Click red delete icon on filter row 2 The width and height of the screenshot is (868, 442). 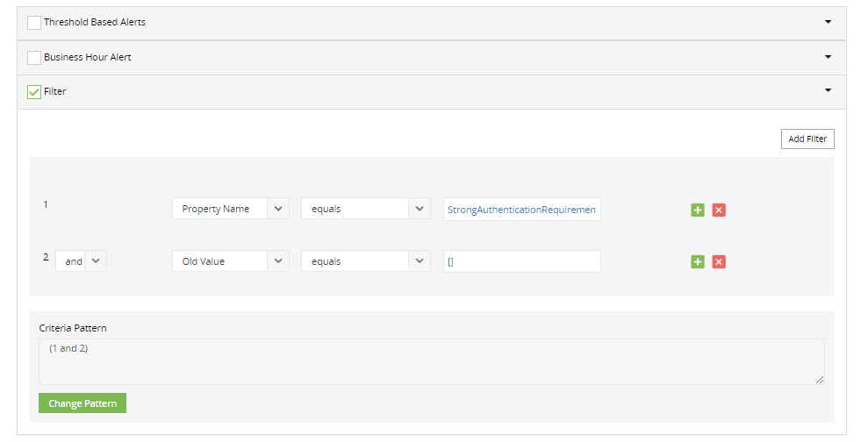719,261
